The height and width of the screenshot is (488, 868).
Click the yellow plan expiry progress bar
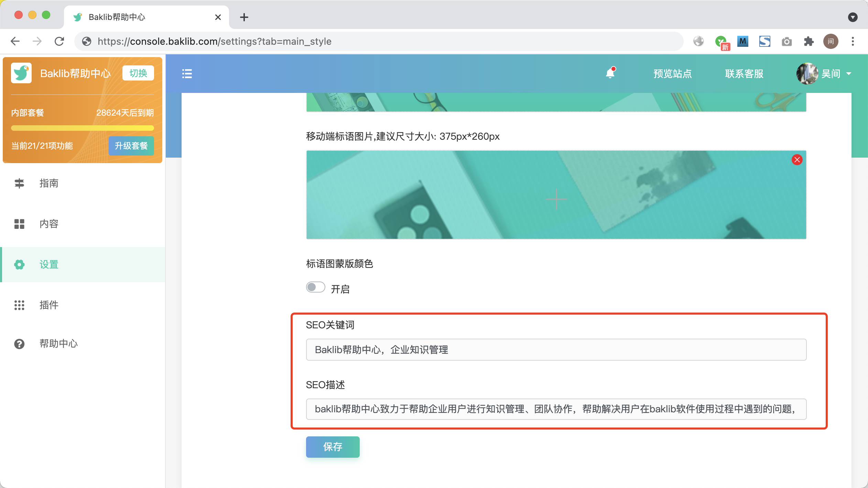point(83,128)
